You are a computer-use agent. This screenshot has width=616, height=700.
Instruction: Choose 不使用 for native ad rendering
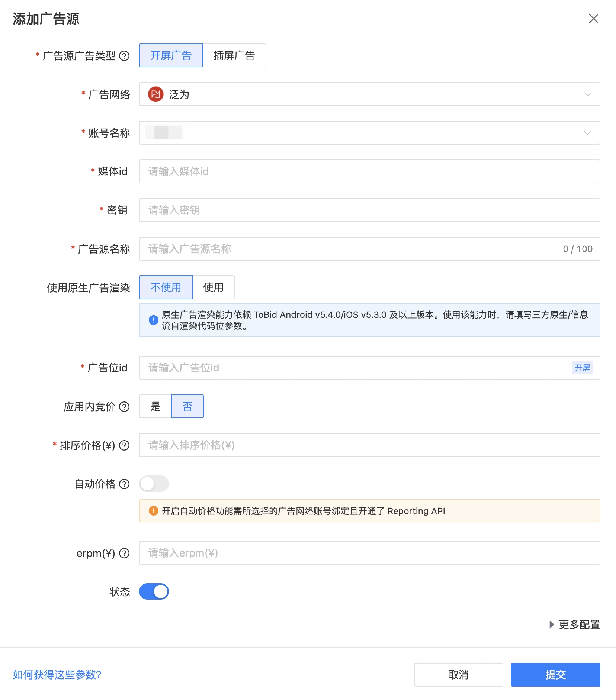[166, 287]
